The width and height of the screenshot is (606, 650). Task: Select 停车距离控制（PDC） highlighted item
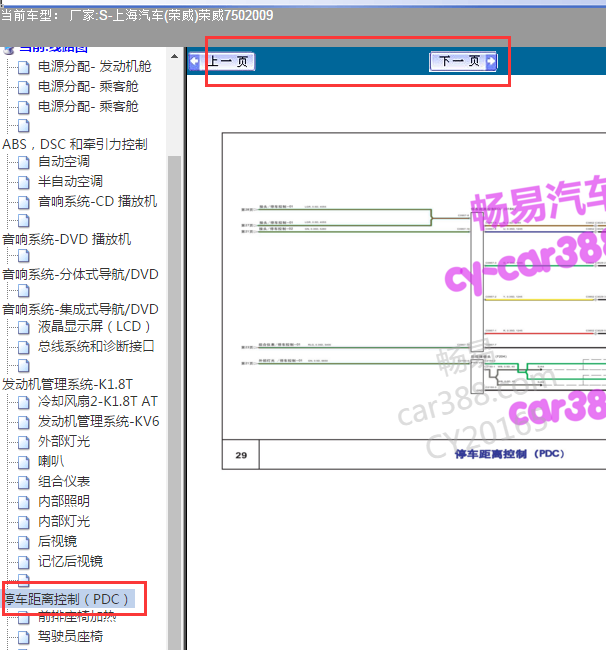click(x=69, y=599)
